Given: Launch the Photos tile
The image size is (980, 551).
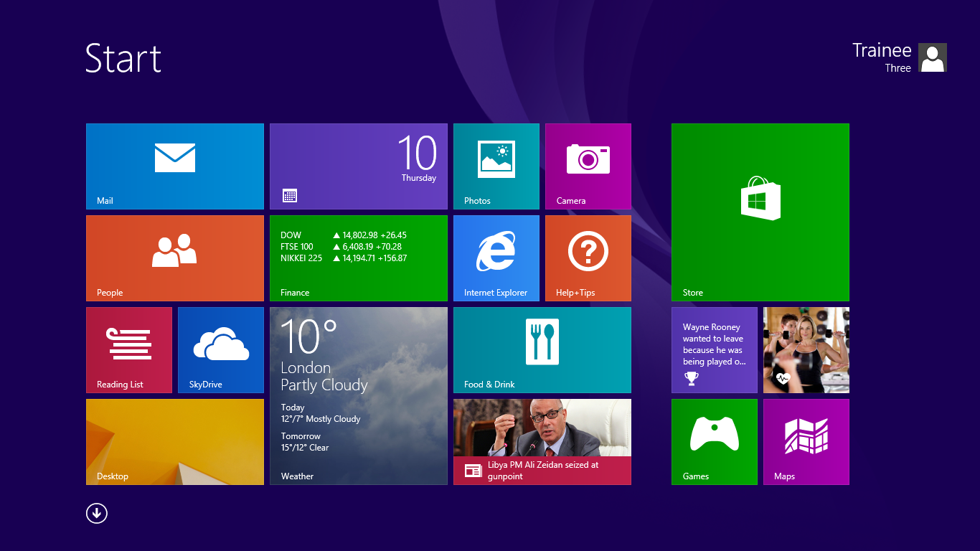Looking at the screenshot, I should click(496, 166).
